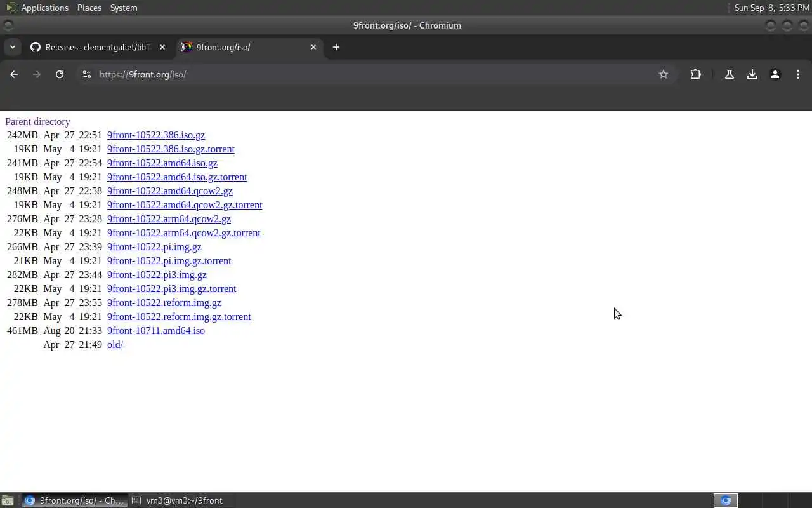Screen dimensions: 812x508
Task: Click the 242MB size text
Action: tap(22, 135)
